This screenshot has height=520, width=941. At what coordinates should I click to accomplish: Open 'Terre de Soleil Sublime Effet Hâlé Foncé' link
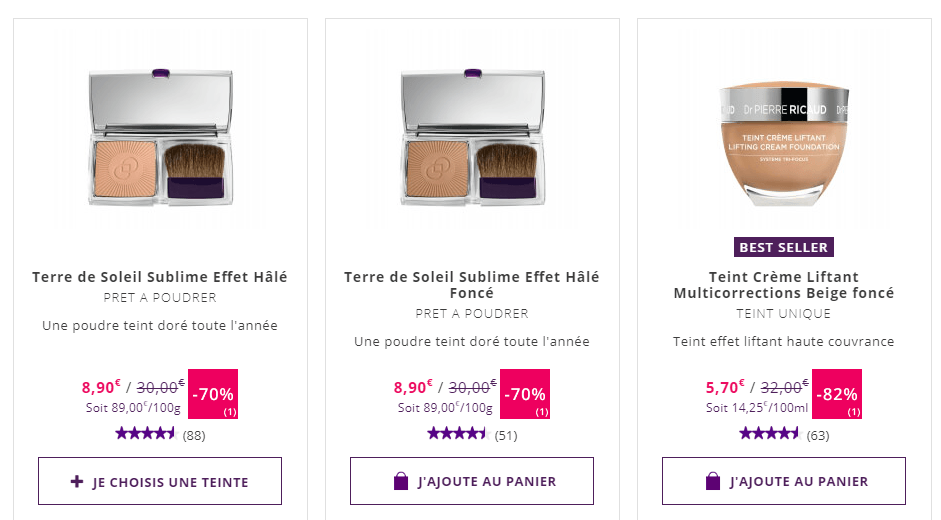472,285
